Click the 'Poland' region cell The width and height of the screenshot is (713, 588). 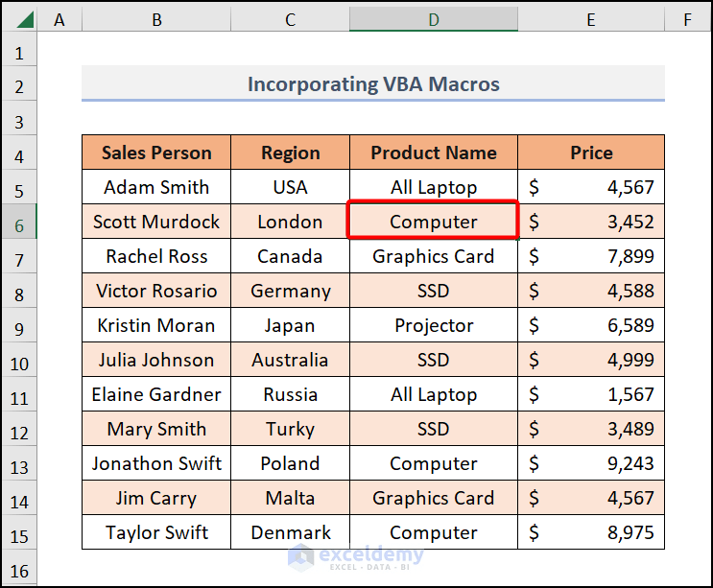290,463
